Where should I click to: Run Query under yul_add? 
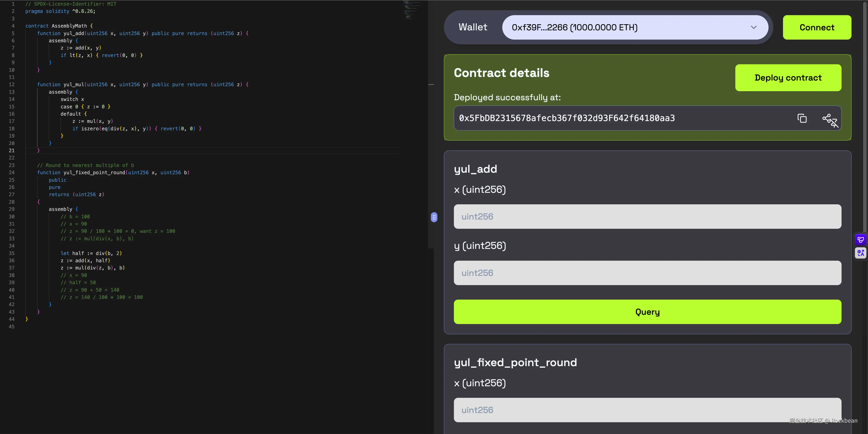click(647, 312)
